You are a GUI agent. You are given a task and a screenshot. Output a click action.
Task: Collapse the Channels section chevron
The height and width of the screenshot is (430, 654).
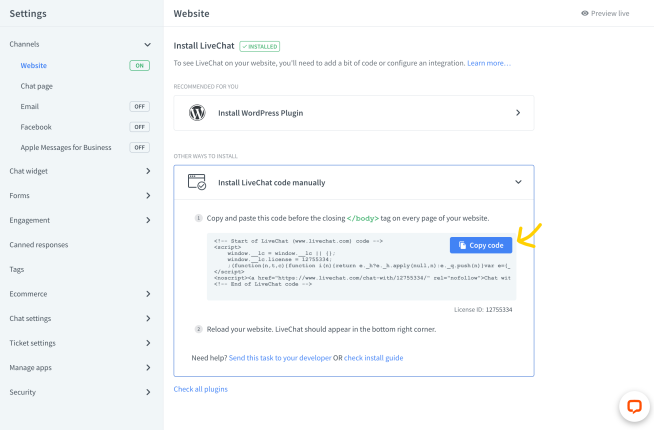(x=148, y=45)
